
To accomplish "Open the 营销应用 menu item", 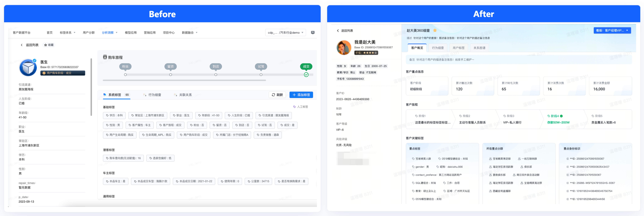I will 150,33.
